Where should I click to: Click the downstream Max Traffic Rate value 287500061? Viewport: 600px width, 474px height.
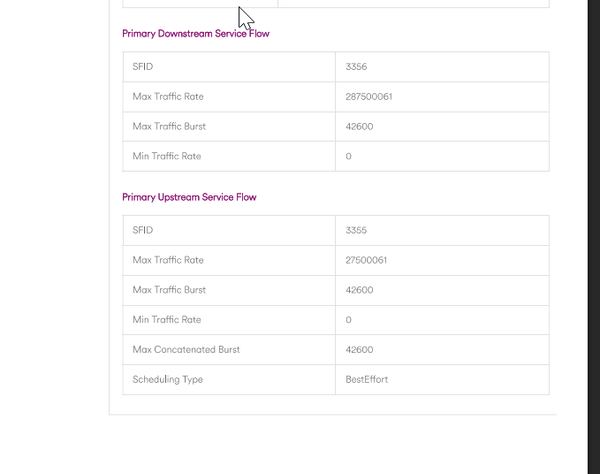click(368, 97)
